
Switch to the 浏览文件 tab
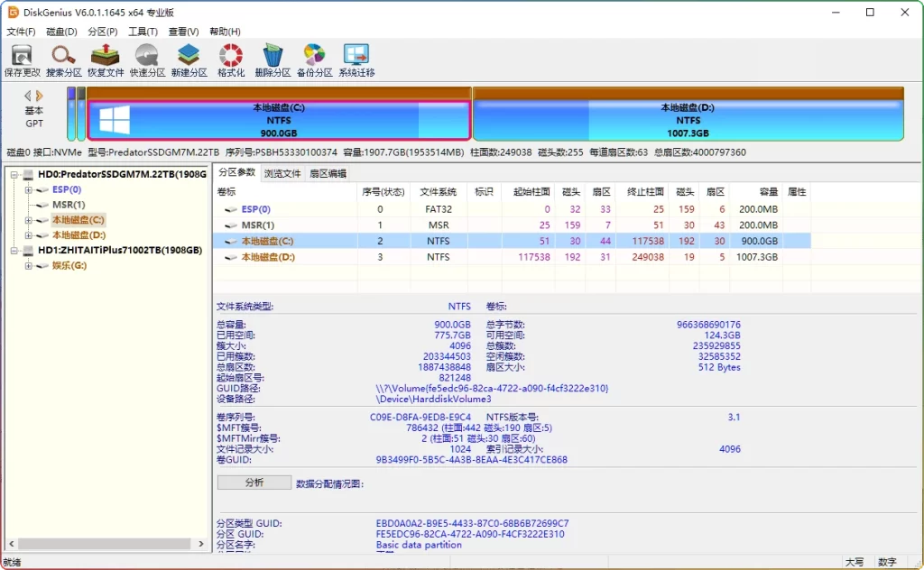pos(282,173)
